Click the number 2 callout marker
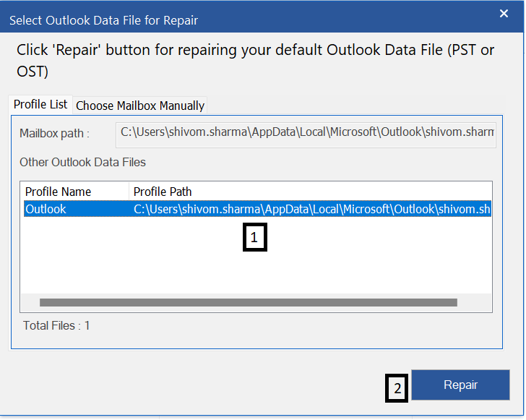This screenshot has width=526, height=420. point(397,388)
